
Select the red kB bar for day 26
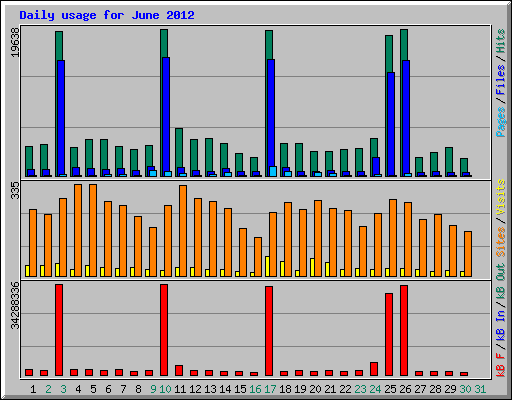(x=404, y=330)
